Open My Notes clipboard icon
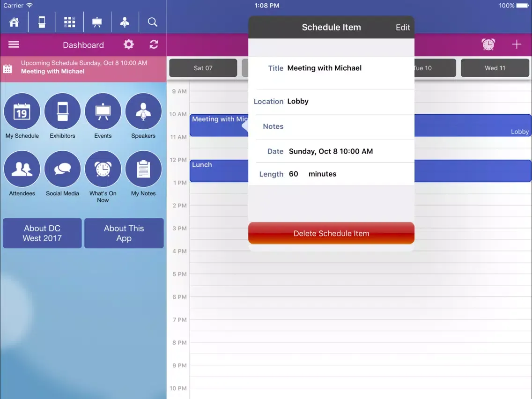532x399 pixels. 143,169
